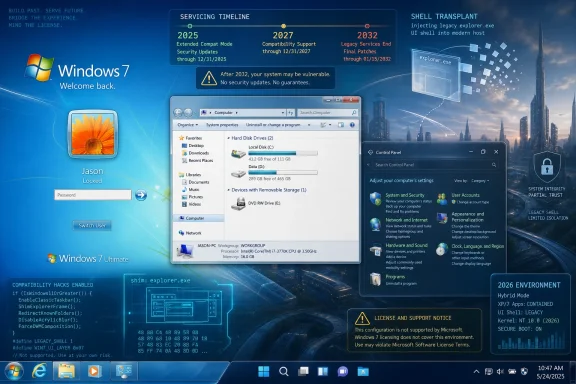Open the Widgets icon on taskbar
576x384 pixels.
[x=323, y=372]
